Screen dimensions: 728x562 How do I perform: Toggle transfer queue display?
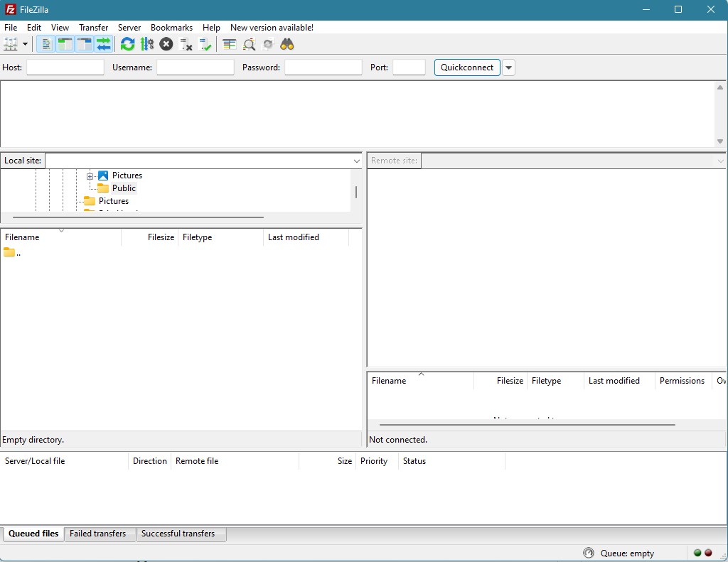point(104,44)
